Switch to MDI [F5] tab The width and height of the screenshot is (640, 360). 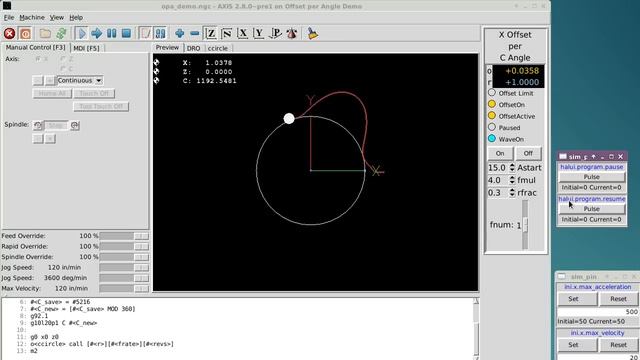[86, 48]
